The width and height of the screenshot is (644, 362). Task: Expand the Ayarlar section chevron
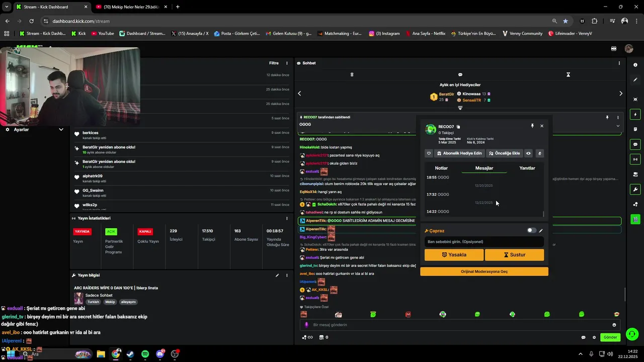(x=61, y=129)
